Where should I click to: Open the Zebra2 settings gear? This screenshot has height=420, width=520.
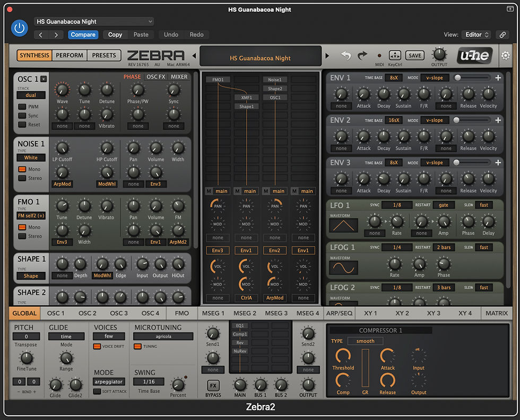pos(505,55)
